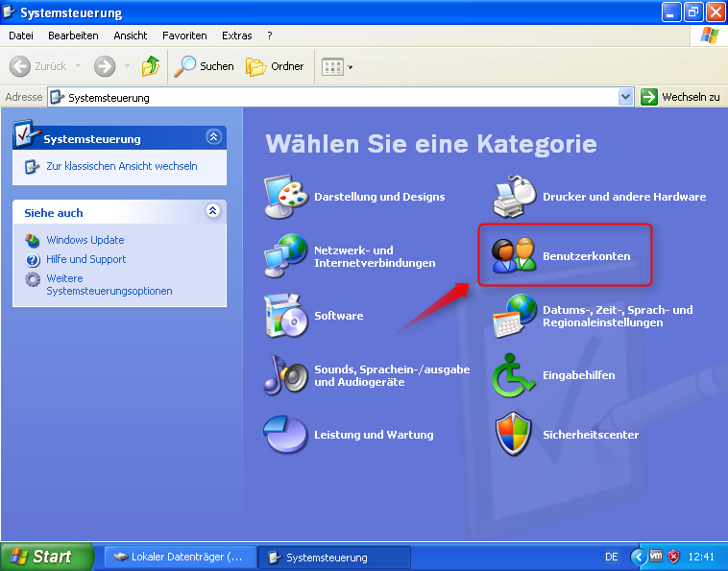
Task: Click the 12:41 clock in the tray
Action: (701, 557)
